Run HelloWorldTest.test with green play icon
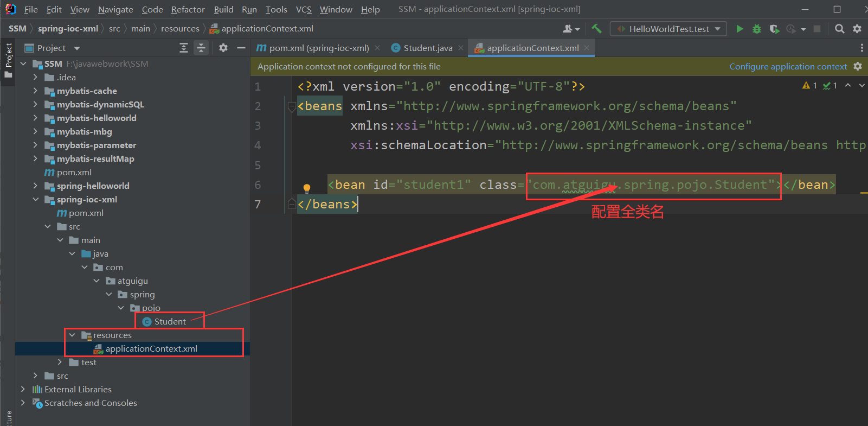This screenshot has width=868, height=426. (740, 29)
